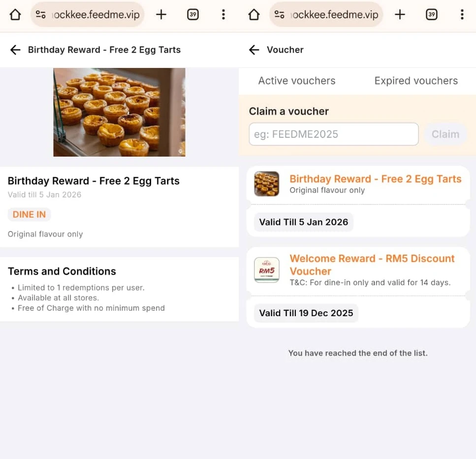
Task: Open new tab in right browser
Action: [x=400, y=15]
